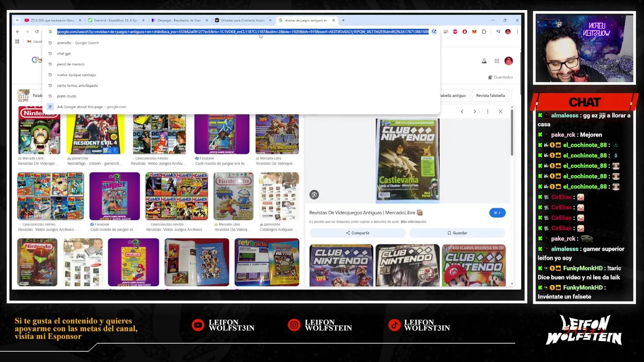The width and height of the screenshot is (644, 362).
Task: Switch to the YouTube 'El DÍA que hackearon' tab
Action: tap(52, 21)
